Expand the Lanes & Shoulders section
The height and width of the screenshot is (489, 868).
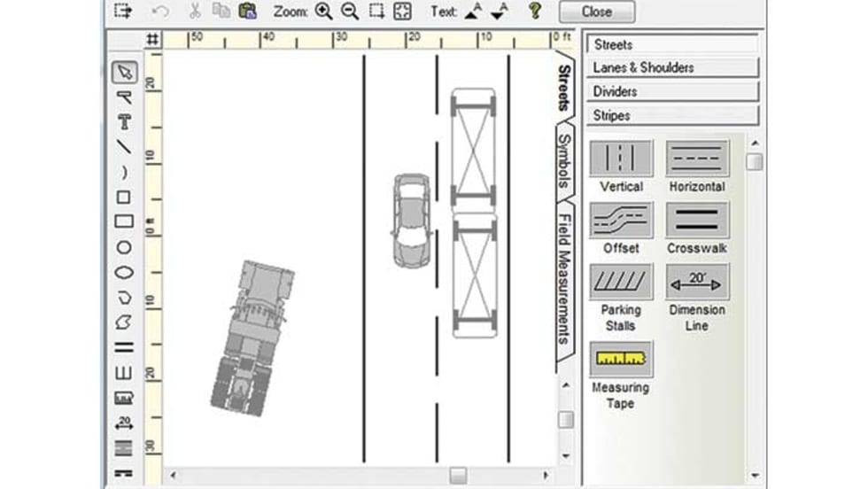pos(672,68)
